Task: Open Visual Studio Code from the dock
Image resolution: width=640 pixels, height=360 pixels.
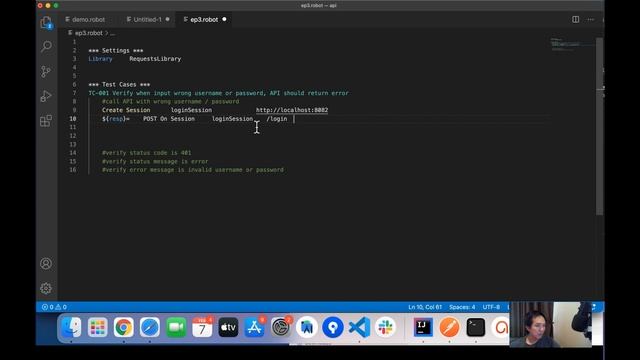Action: click(x=359, y=327)
